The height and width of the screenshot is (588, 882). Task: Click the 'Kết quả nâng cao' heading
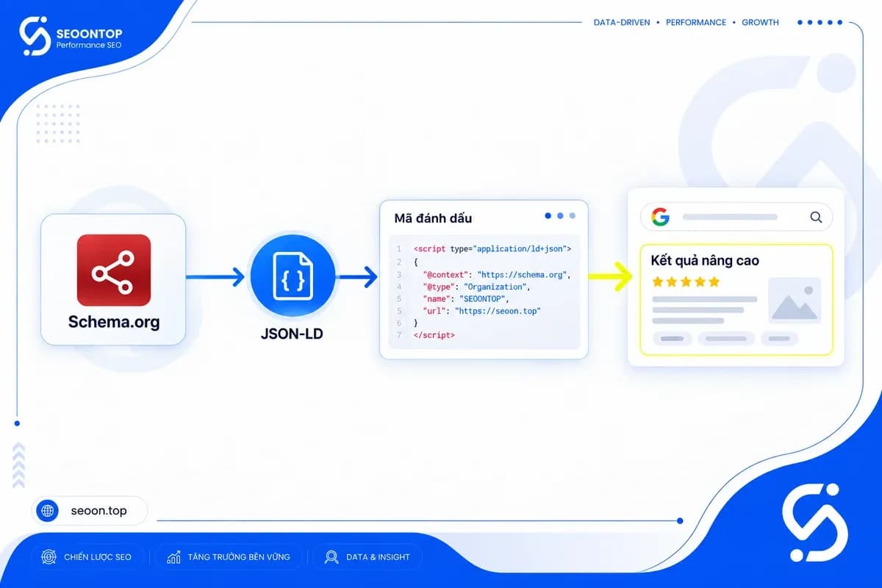(705, 260)
